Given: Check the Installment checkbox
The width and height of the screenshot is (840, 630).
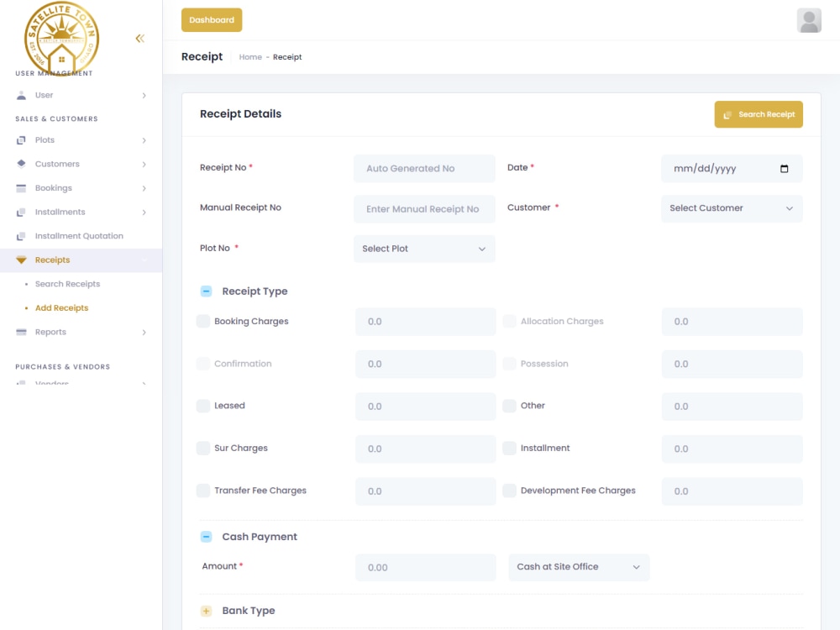Looking at the screenshot, I should click(x=510, y=448).
